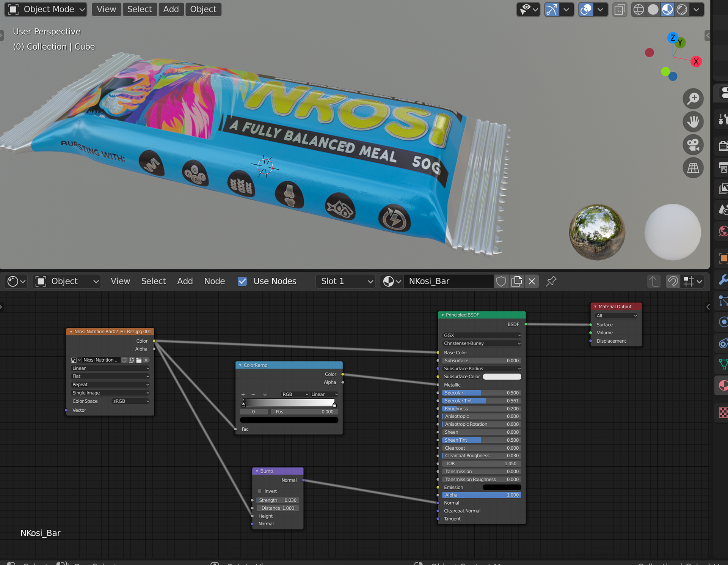Open the Christensen-Burley subsurface method dropdown
Viewport: 728px width, 565px height.
(482, 343)
